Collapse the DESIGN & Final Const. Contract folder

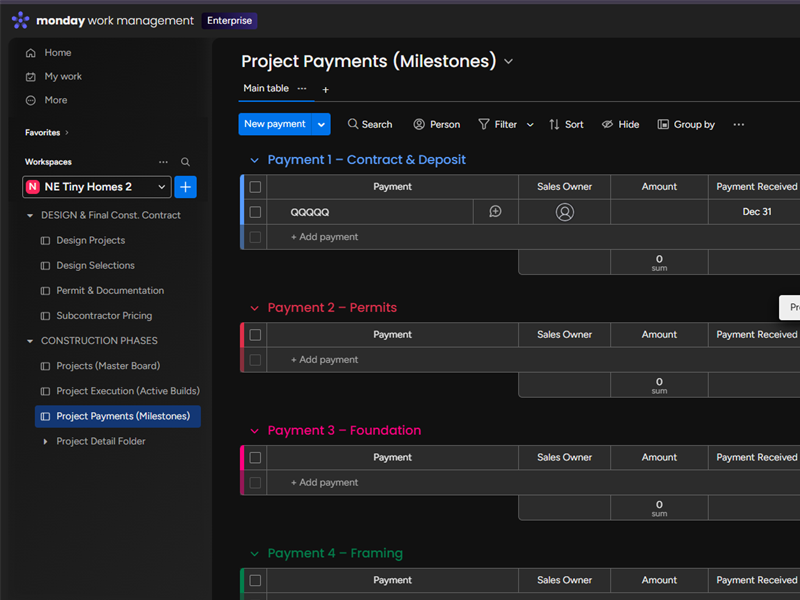[x=30, y=216]
